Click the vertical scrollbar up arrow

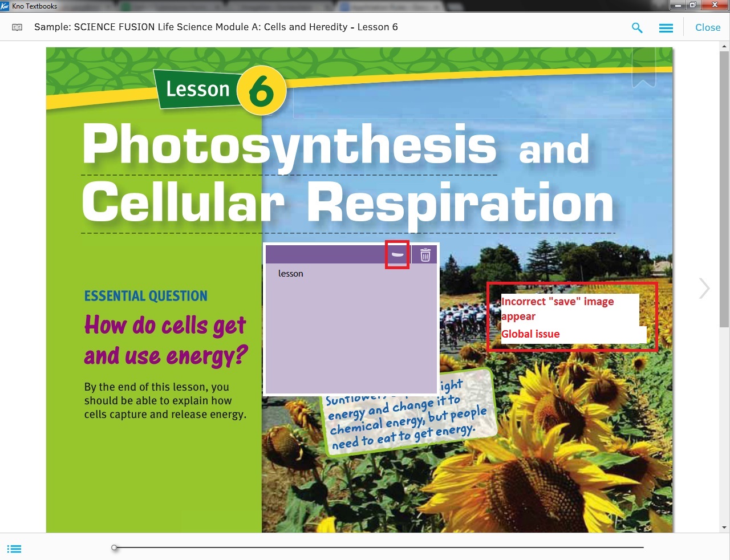click(x=725, y=46)
